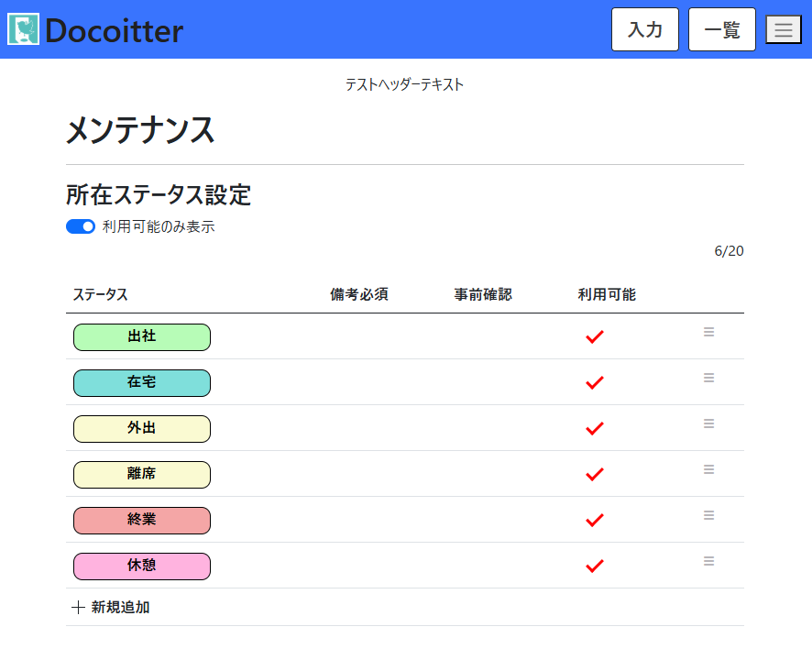
Task: Click the red 終業 status badge
Action: 142,521
